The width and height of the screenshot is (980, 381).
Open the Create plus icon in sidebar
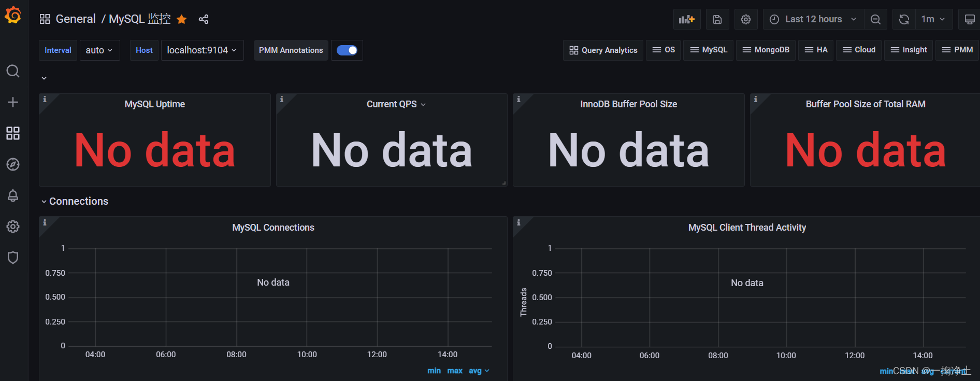[x=13, y=102]
